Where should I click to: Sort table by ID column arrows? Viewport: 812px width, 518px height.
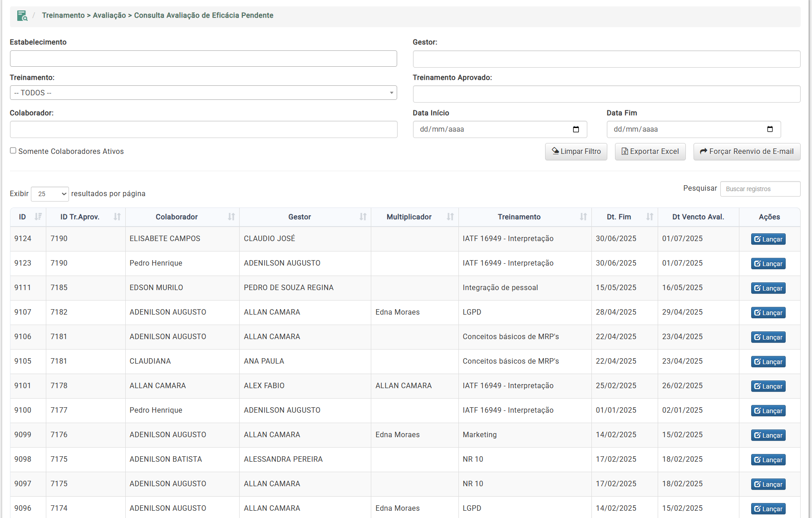pos(38,217)
